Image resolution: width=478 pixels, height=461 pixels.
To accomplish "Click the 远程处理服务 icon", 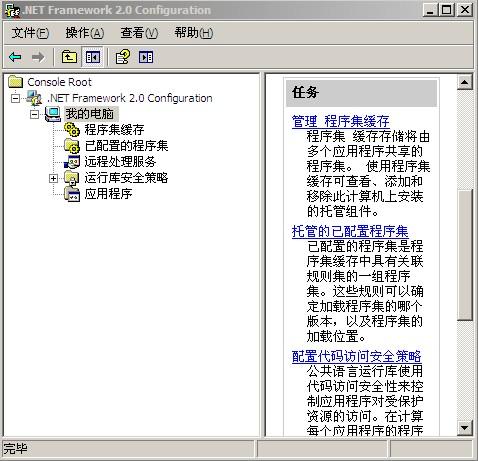I will [x=72, y=162].
